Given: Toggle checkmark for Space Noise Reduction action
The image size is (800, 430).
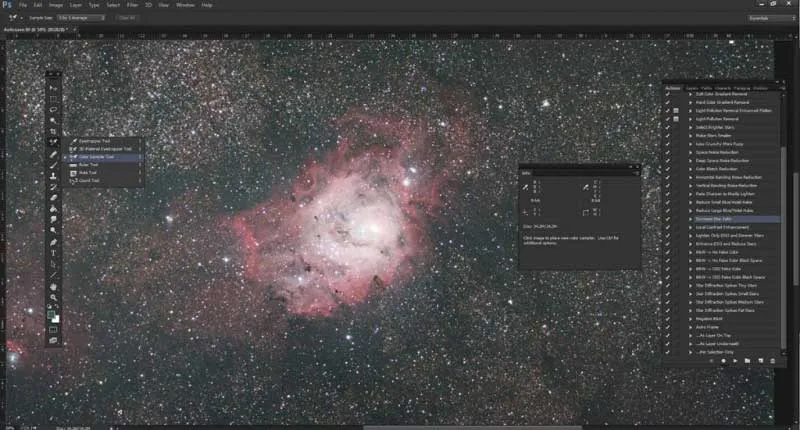Looking at the screenshot, I should [x=667, y=152].
